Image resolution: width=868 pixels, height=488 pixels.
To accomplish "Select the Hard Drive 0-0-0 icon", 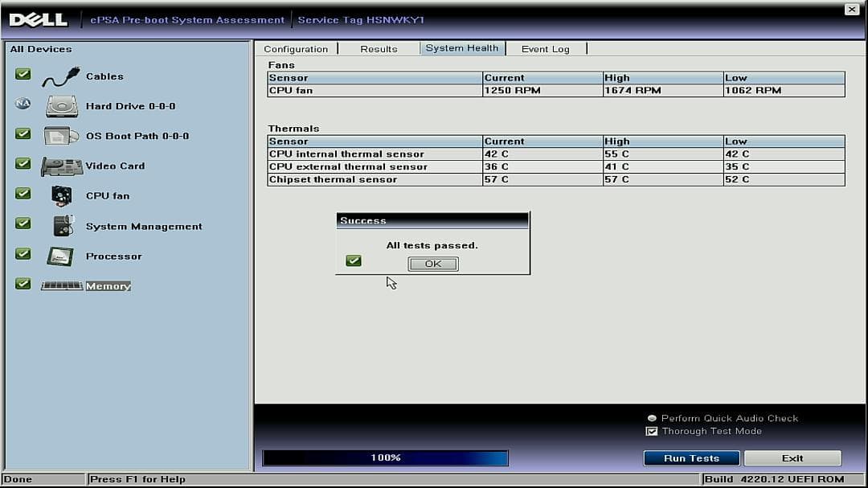I will (x=60, y=106).
